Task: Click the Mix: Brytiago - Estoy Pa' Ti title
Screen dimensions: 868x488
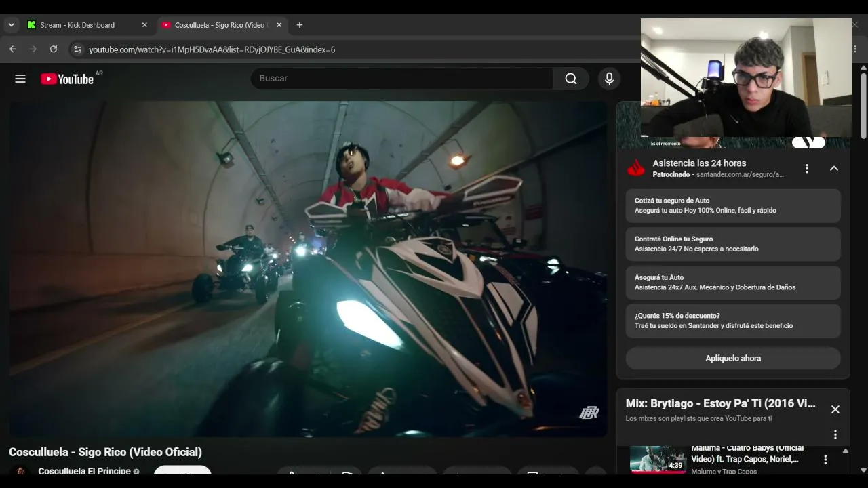Action: point(720,403)
